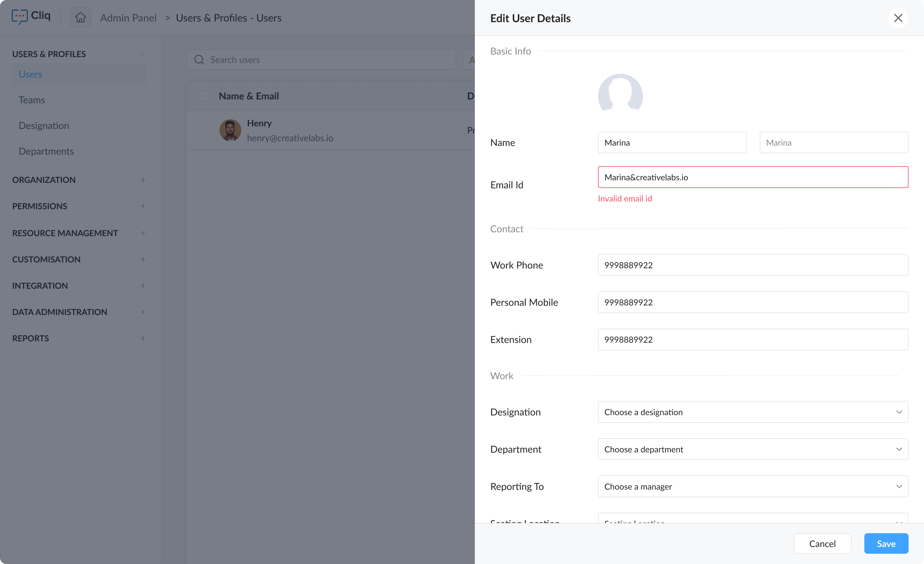Screen dimensions: 924x564
Task: Focus the first name field
Action: pos(672,142)
